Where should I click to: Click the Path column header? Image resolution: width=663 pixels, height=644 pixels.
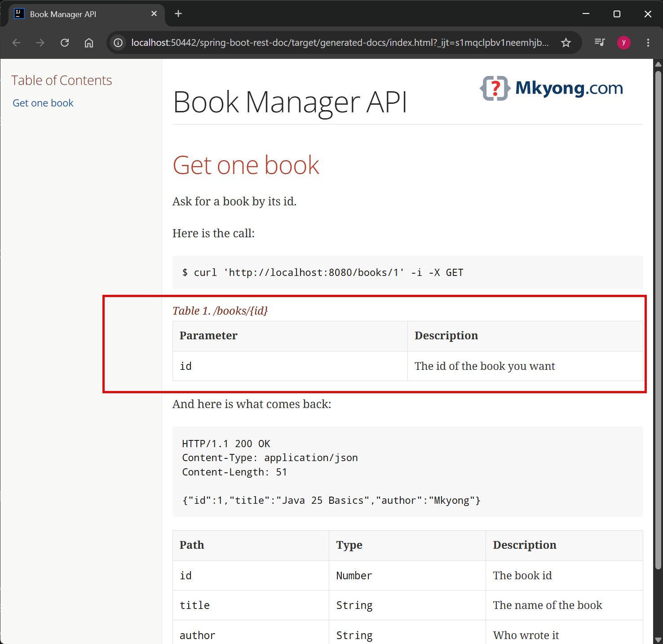click(x=251, y=545)
